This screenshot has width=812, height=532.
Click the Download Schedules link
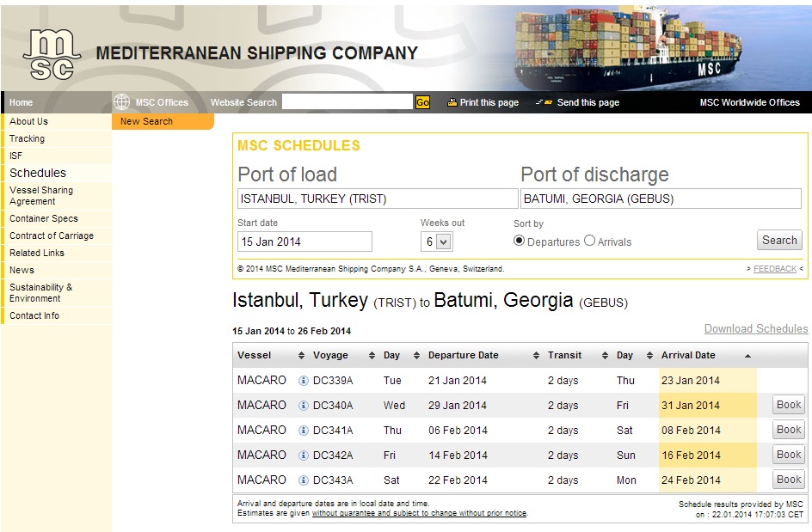(755, 328)
